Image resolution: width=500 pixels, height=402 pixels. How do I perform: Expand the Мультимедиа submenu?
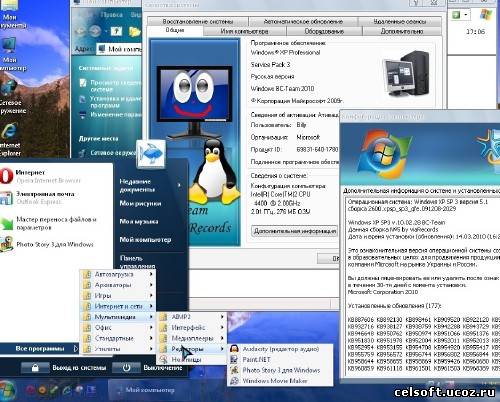[118, 317]
